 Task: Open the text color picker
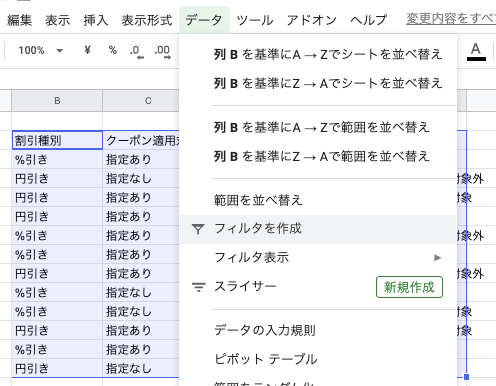[476, 52]
